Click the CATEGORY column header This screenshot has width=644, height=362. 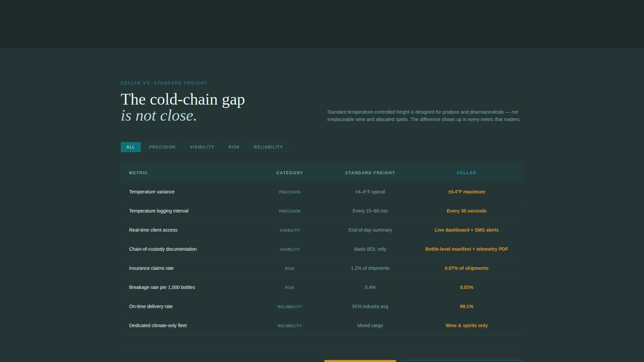point(289,173)
